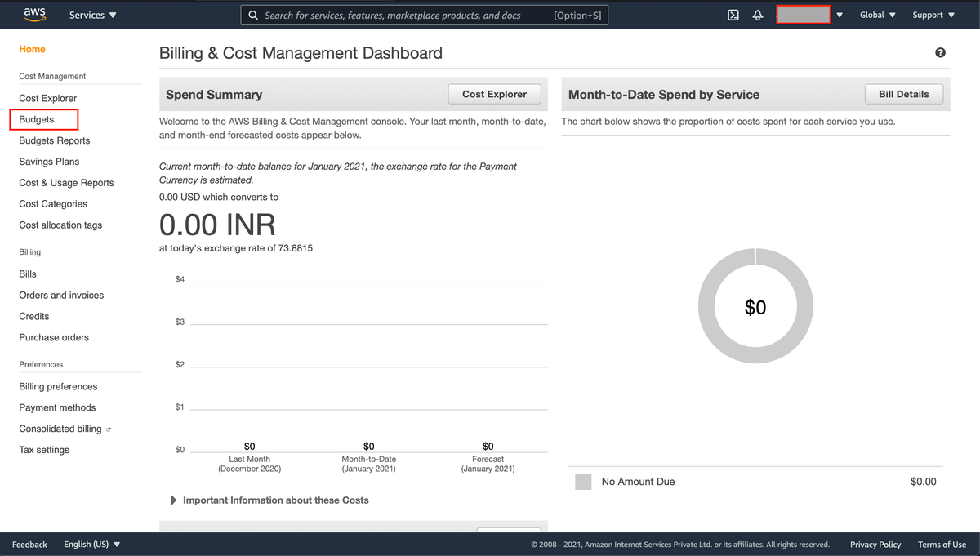
Task: Open Savings Plans in the sidebar
Action: click(x=49, y=162)
